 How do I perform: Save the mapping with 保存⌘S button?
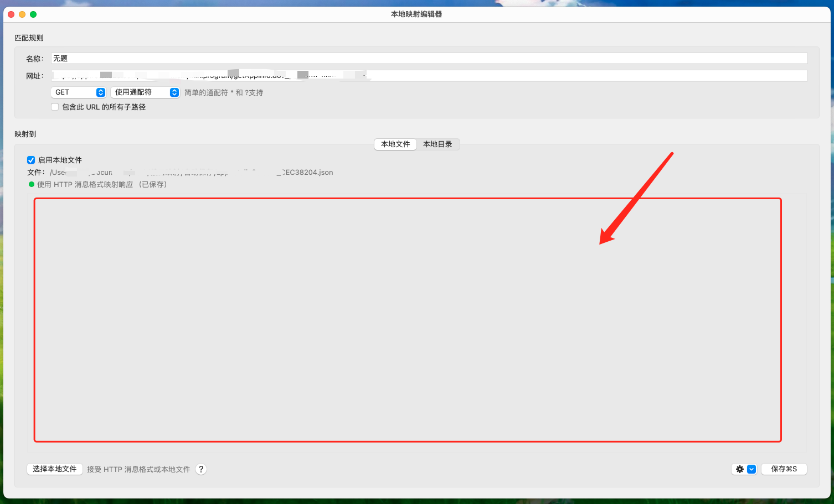pos(784,469)
